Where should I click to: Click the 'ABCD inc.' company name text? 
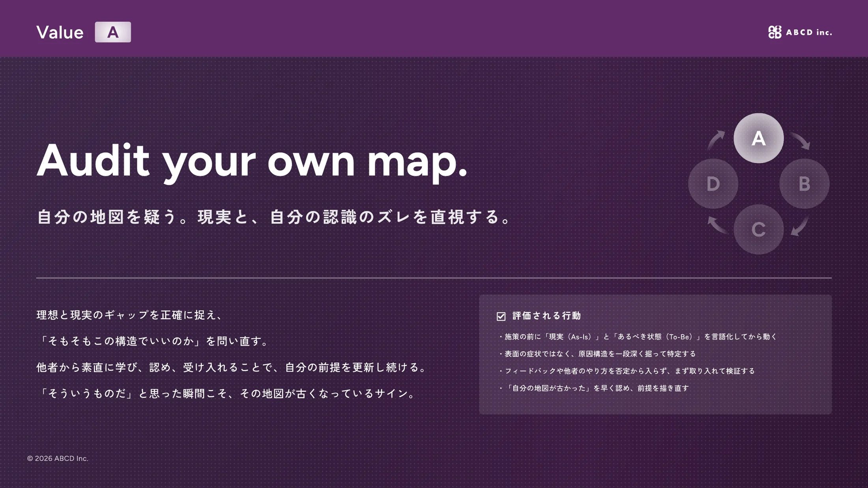pyautogui.click(x=809, y=32)
